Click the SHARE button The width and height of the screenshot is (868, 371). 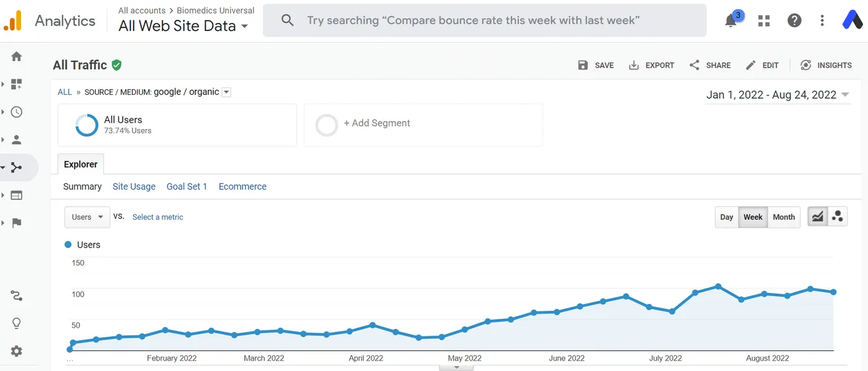point(710,65)
